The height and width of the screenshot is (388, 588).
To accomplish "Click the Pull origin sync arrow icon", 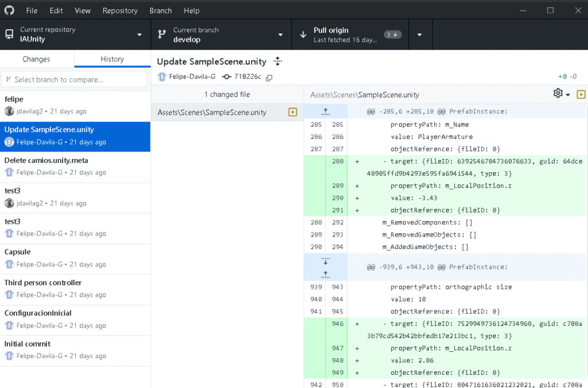I will tap(303, 34).
